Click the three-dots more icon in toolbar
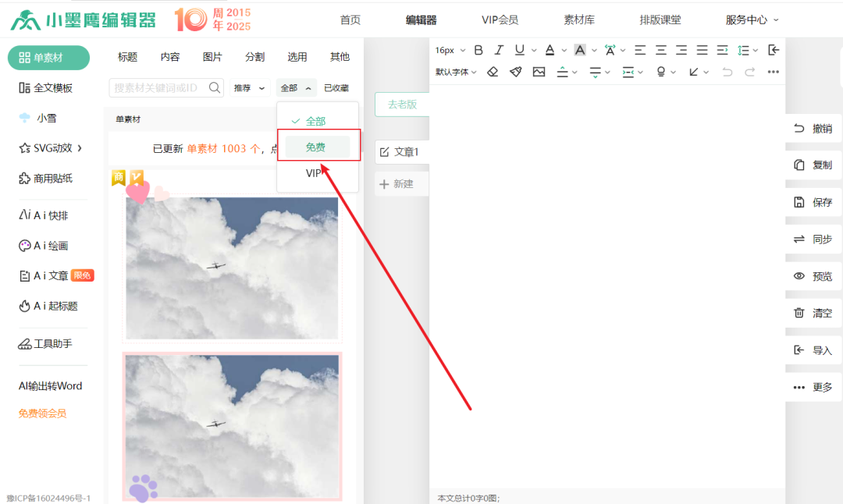The height and width of the screenshot is (504, 843). point(773,72)
